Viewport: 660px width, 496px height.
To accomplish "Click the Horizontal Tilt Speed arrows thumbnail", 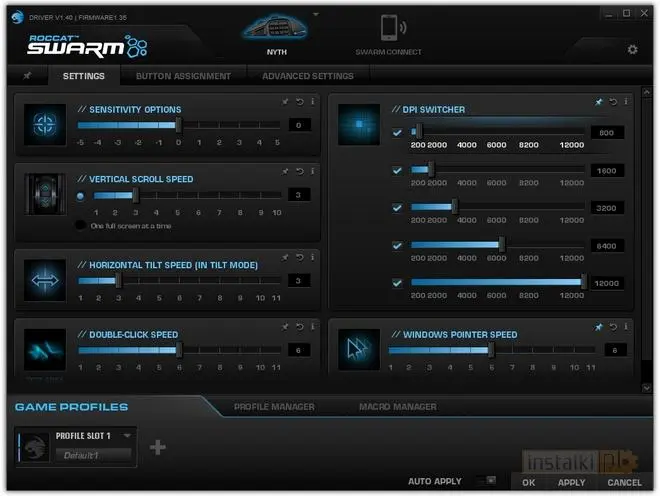I will pyautogui.click(x=45, y=280).
